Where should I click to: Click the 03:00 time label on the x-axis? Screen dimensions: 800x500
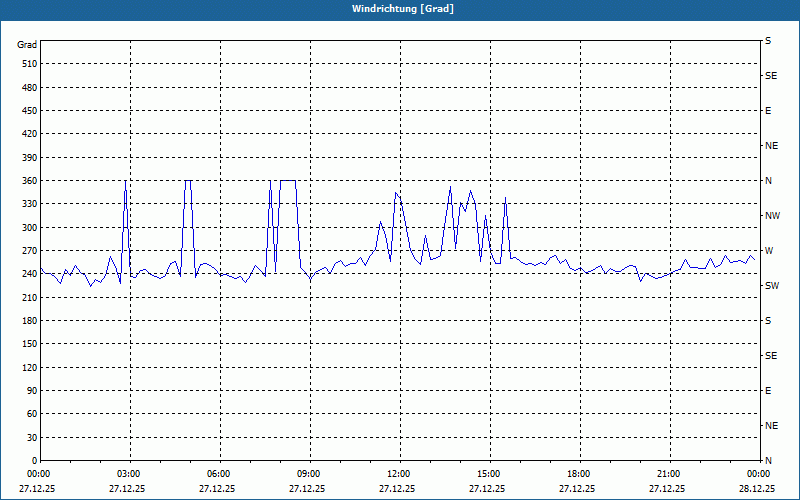[x=128, y=474]
